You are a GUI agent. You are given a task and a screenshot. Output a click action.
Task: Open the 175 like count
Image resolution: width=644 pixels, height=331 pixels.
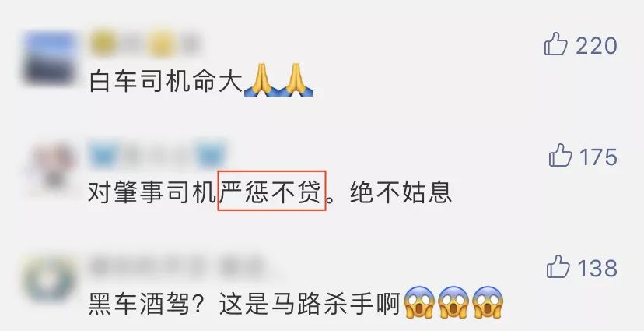[x=598, y=157]
